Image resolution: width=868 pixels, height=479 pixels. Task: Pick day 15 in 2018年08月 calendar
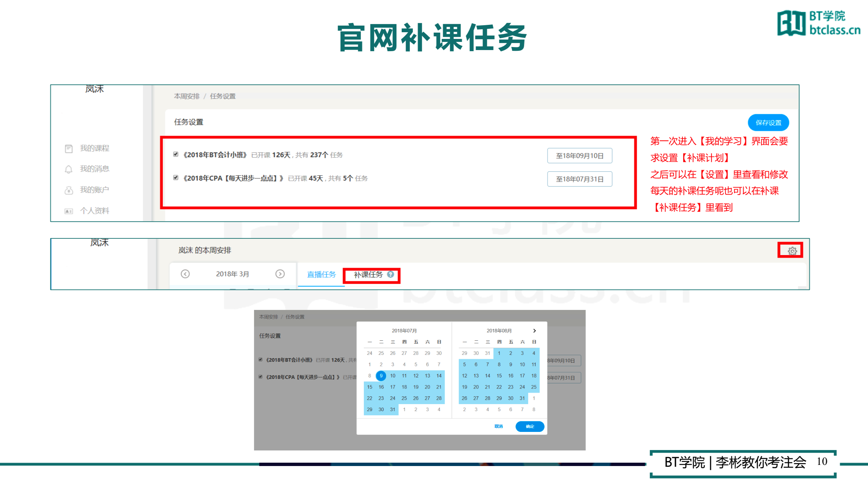tap(499, 376)
